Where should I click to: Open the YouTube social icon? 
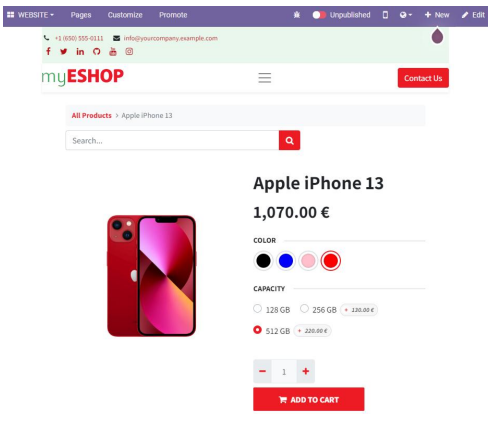pos(113,51)
